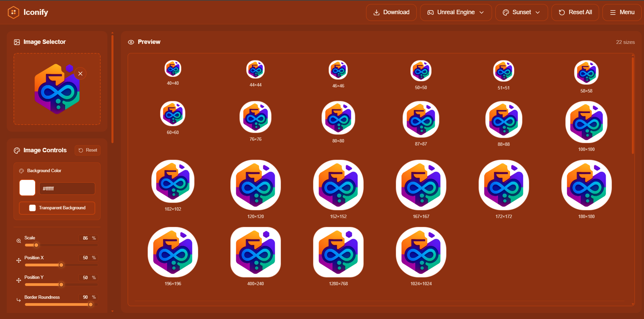Enable the Transparent Background checkbox
The width and height of the screenshot is (644, 319).
pos(32,208)
